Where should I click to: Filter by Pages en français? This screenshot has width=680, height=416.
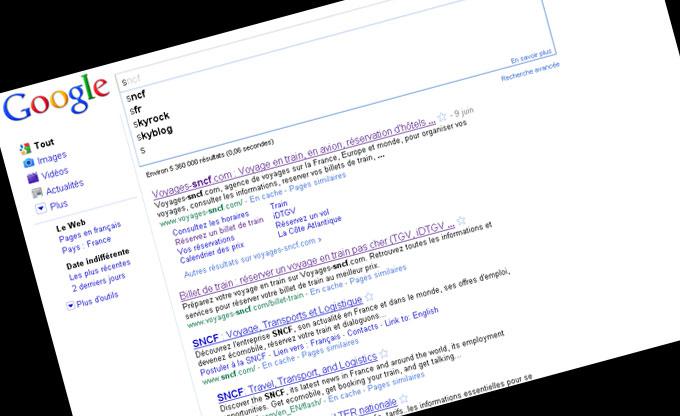(x=90, y=233)
